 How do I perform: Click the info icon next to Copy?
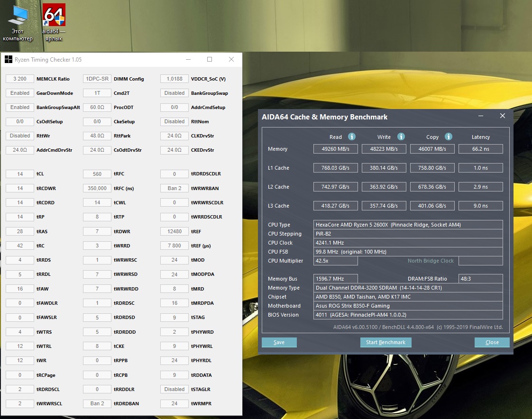(449, 137)
